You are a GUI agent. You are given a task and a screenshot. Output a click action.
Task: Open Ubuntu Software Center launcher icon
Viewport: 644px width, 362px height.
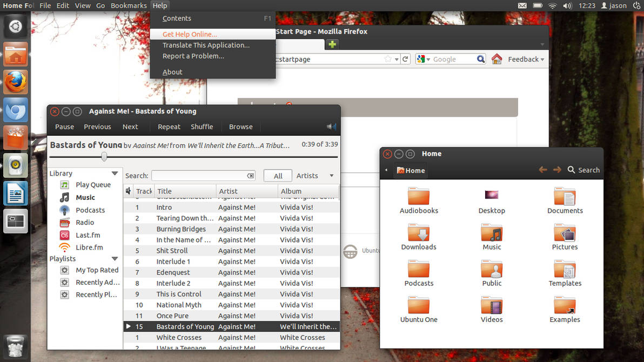pyautogui.click(x=15, y=138)
